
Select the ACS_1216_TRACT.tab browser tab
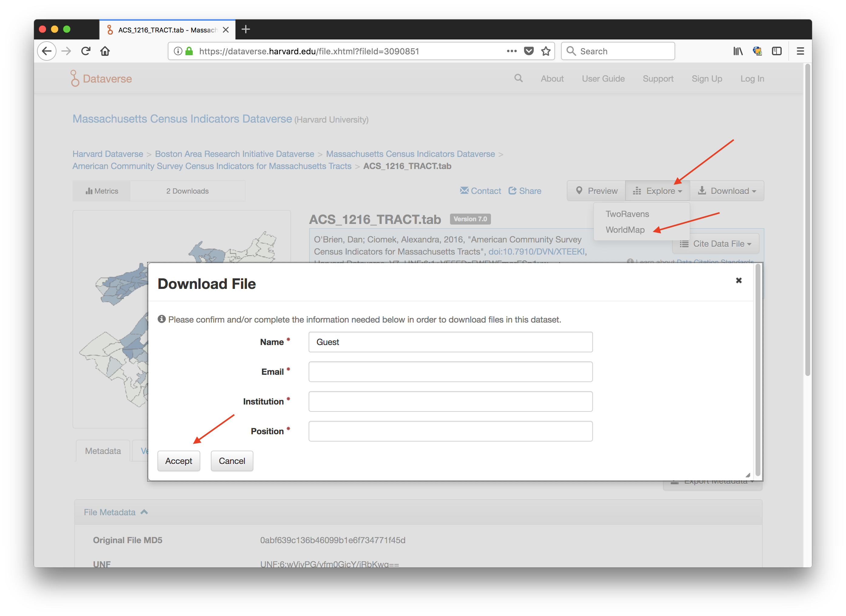coord(168,30)
